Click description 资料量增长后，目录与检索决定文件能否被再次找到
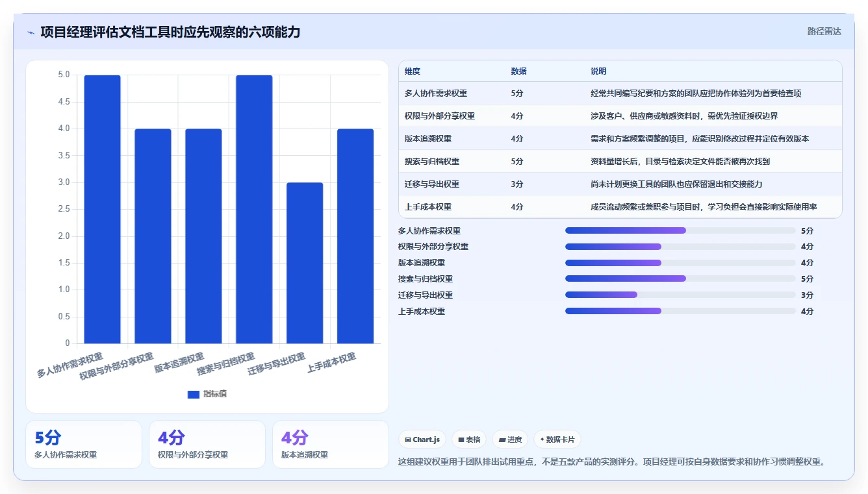 (680, 162)
